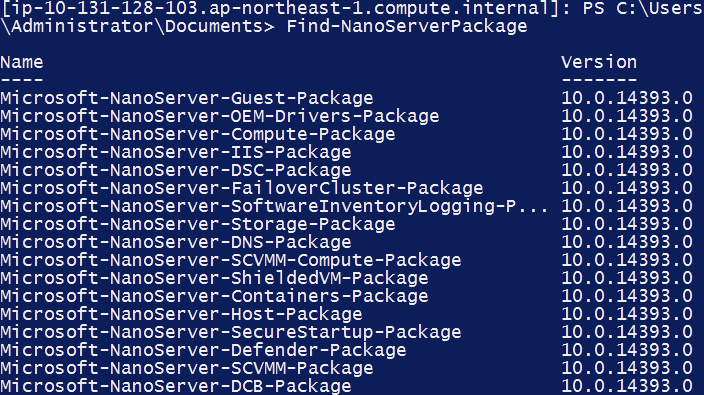Select Microsoft-NanoServer-OEM-Drivers-Package text
The image size is (704, 395).
pyautogui.click(x=220, y=116)
